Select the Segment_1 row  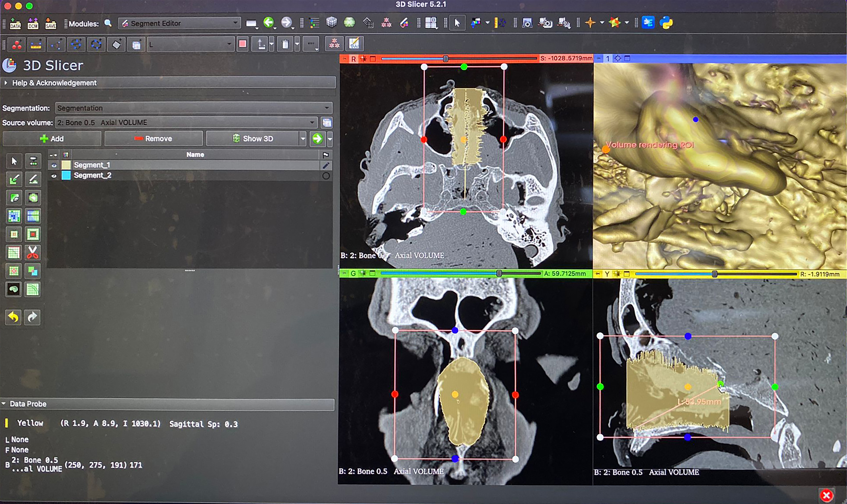[x=190, y=165]
